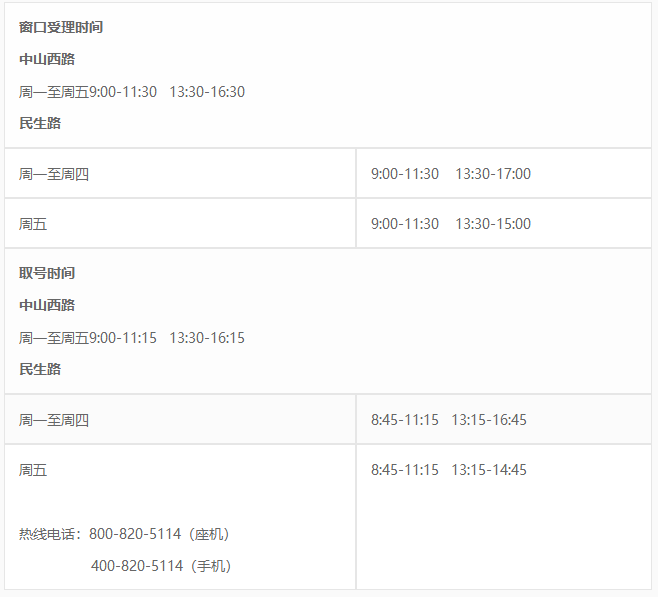Click the 800-820-5114 landline number
The width and height of the screenshot is (658, 597).
coord(135,534)
